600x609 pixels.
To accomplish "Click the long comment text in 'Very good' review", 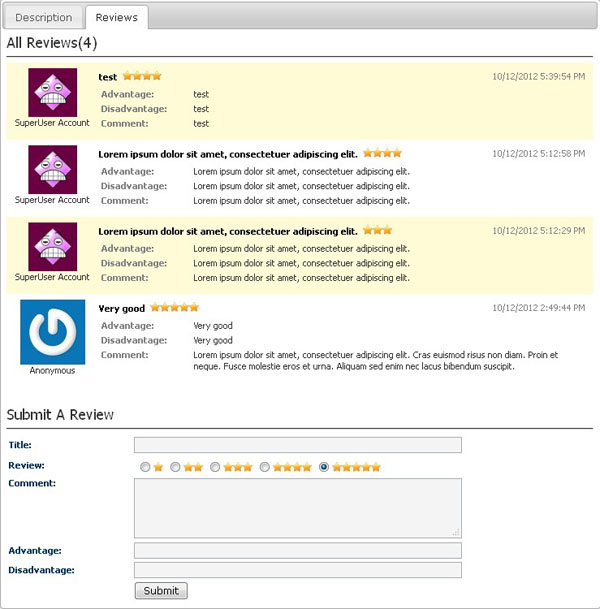I will [x=376, y=361].
